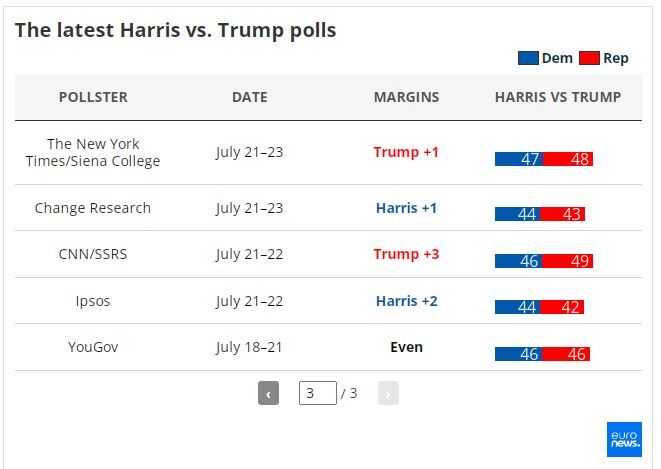The height and width of the screenshot is (469, 661).
Task: Click the POLLSTER column header
Action: pyautogui.click(x=93, y=97)
